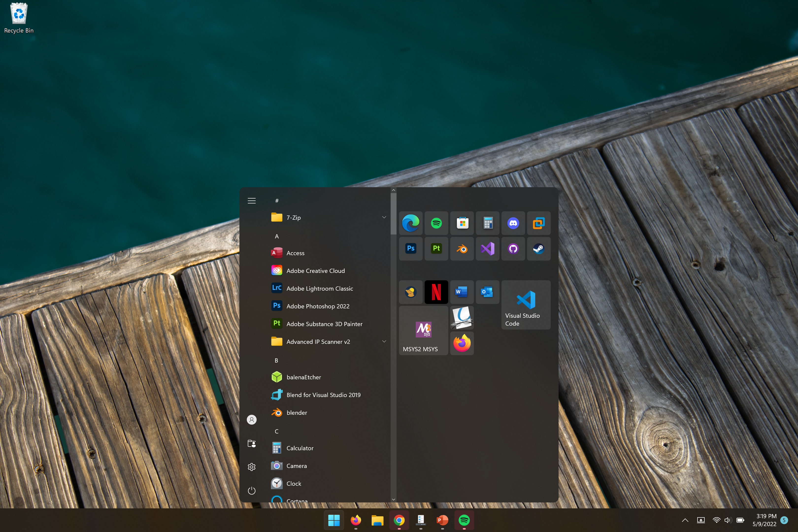
Task: Show hidden system tray icons
Action: pyautogui.click(x=685, y=520)
